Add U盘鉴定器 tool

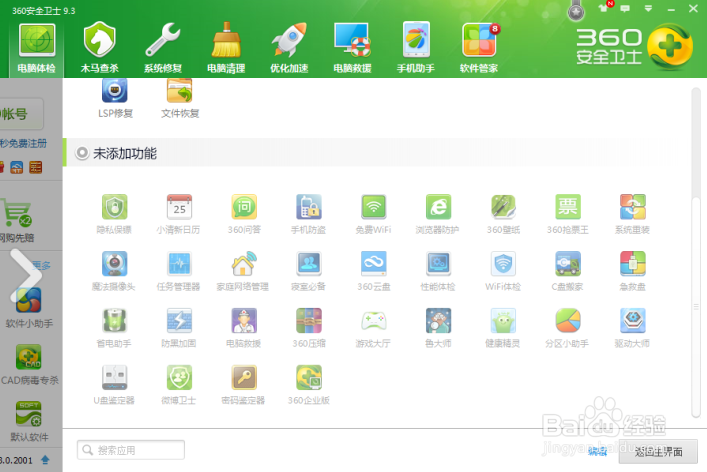click(114, 385)
